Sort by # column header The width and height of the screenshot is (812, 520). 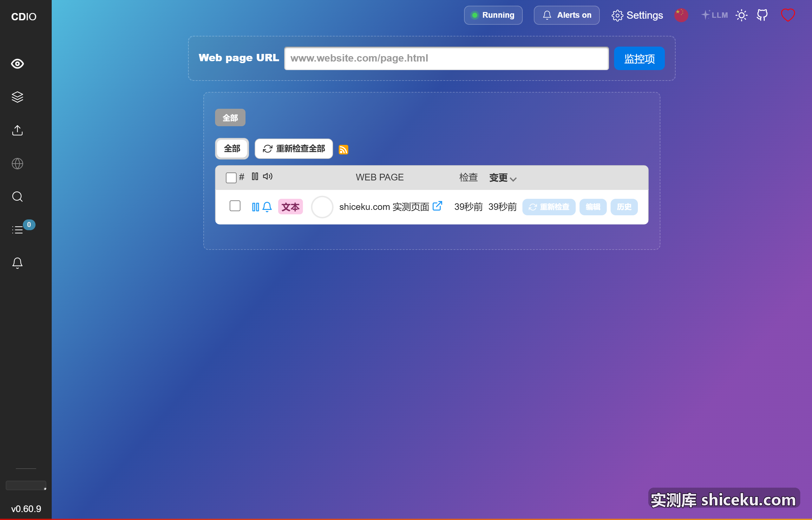pos(241,177)
